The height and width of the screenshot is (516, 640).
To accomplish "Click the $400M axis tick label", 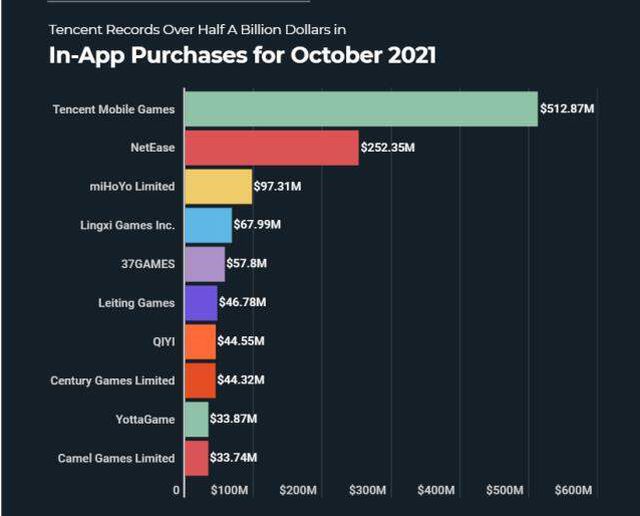I will (436, 490).
